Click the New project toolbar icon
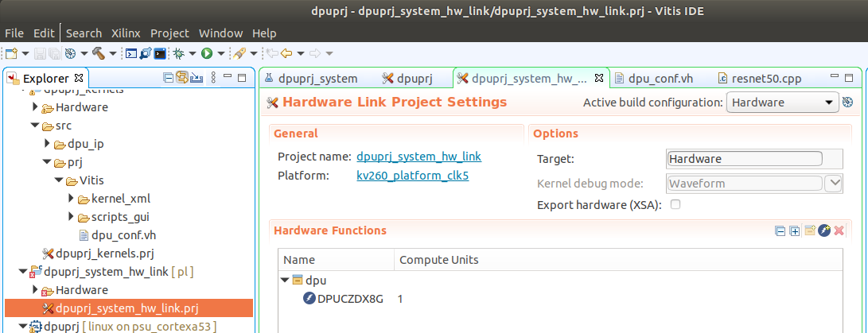 tap(12, 54)
